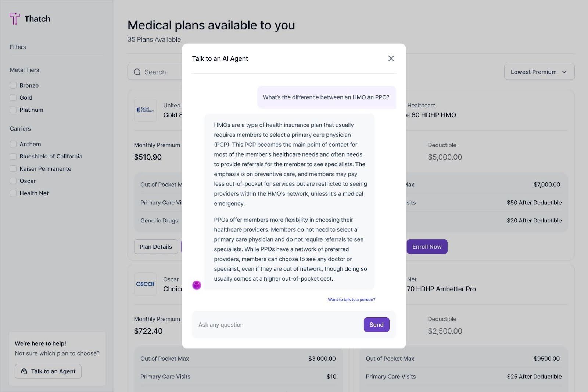
Task: Click the Want to talk to a person link
Action: 351,299
